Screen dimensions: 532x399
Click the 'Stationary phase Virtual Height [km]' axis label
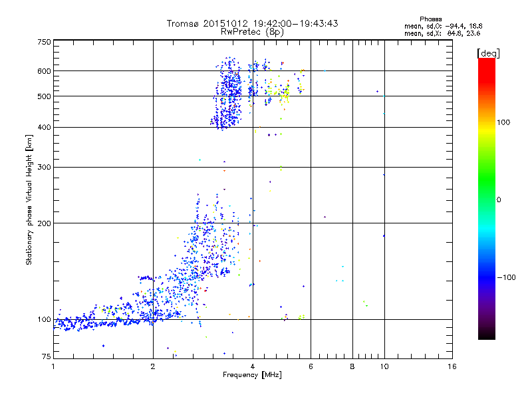[x=29, y=200]
